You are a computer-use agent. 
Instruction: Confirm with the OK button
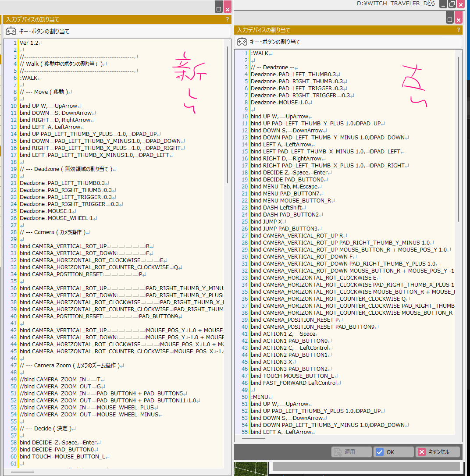(x=393, y=452)
